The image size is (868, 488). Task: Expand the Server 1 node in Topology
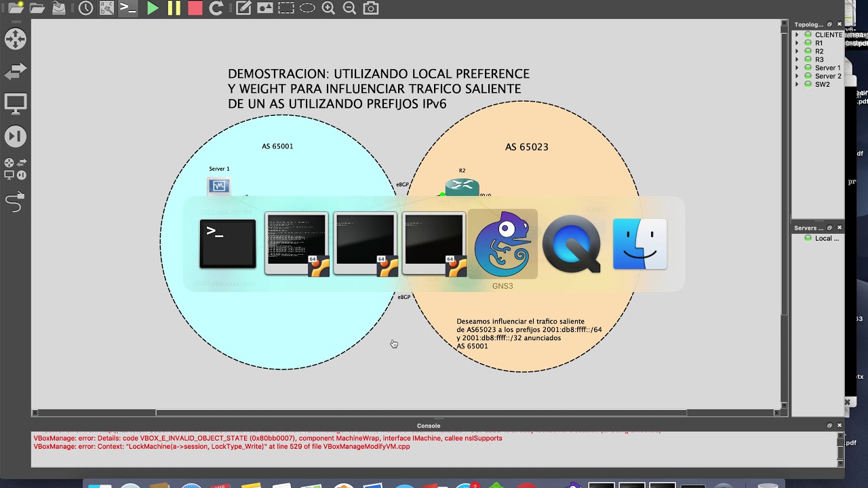797,68
